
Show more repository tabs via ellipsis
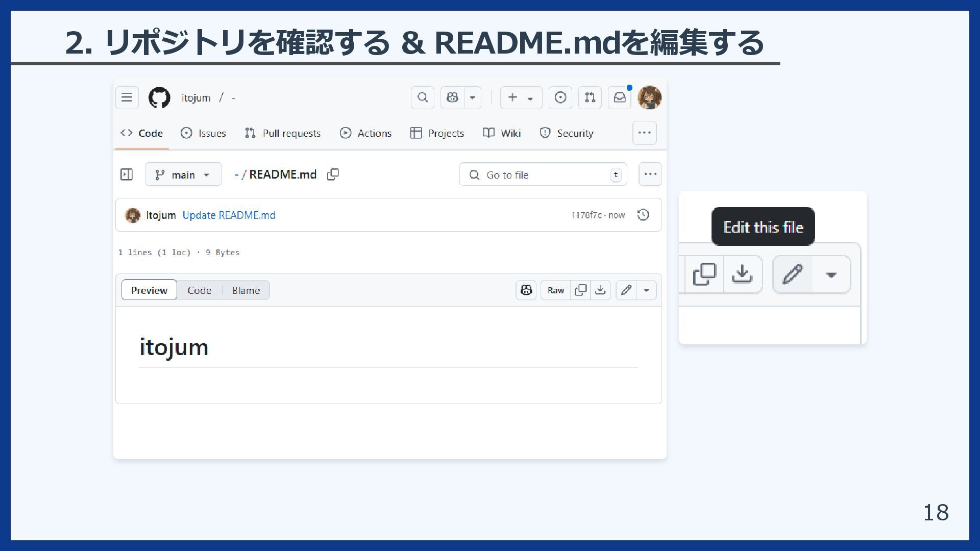point(645,133)
